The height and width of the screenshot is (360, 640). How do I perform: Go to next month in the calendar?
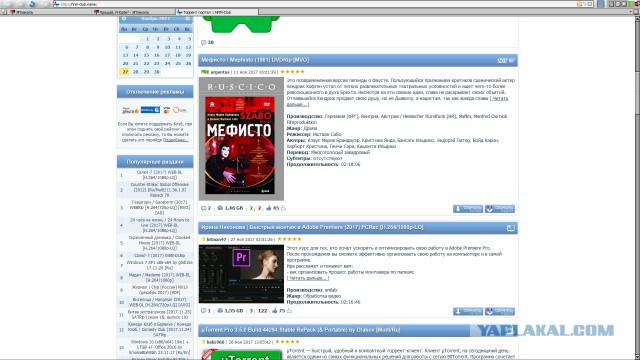[x=188, y=19]
